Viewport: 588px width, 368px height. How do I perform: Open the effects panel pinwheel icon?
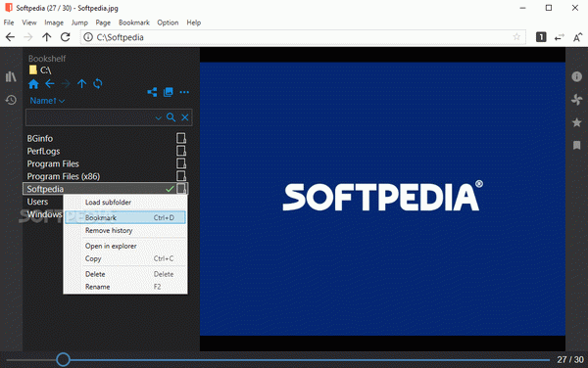click(x=576, y=100)
